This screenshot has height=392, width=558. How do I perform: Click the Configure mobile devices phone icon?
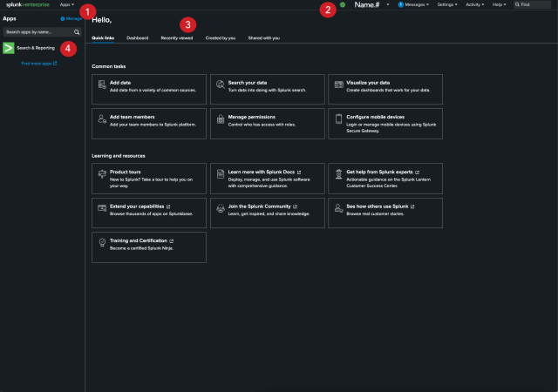[x=339, y=118]
